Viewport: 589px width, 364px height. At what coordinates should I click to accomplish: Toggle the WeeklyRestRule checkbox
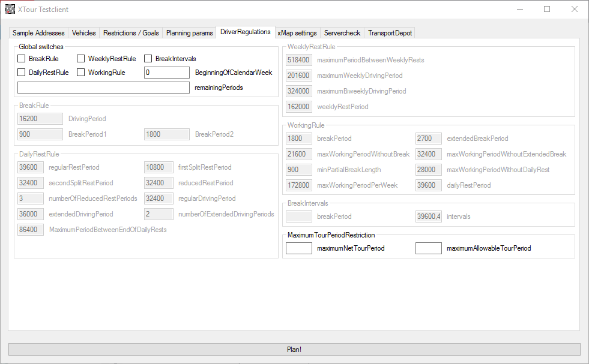click(x=81, y=59)
